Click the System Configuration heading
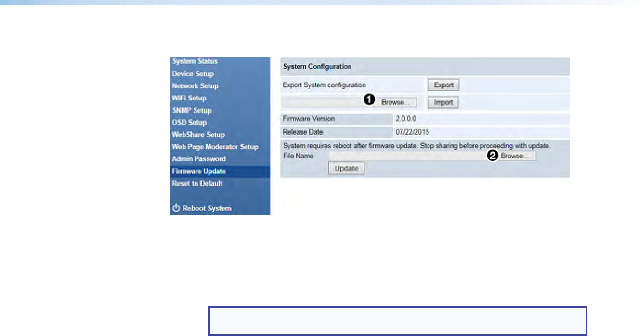 click(317, 67)
